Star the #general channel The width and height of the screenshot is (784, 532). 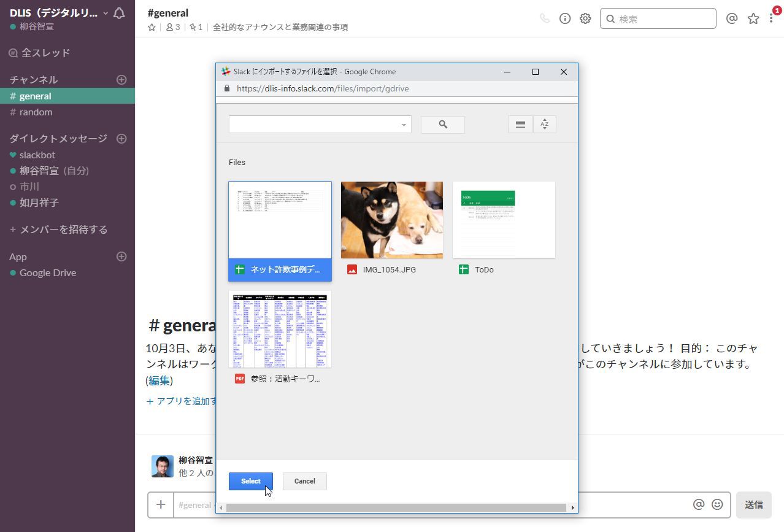click(152, 27)
